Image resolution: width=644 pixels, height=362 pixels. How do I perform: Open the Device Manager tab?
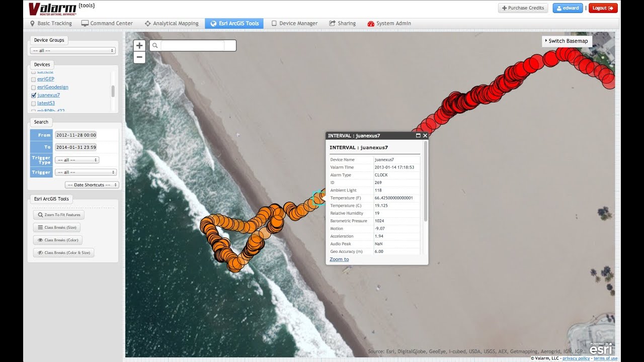[294, 23]
